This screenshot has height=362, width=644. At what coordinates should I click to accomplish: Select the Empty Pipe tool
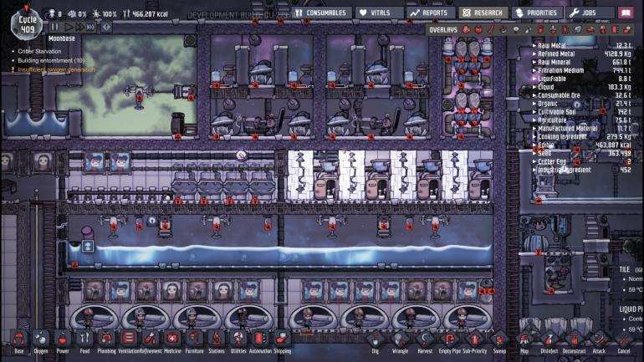point(450,342)
